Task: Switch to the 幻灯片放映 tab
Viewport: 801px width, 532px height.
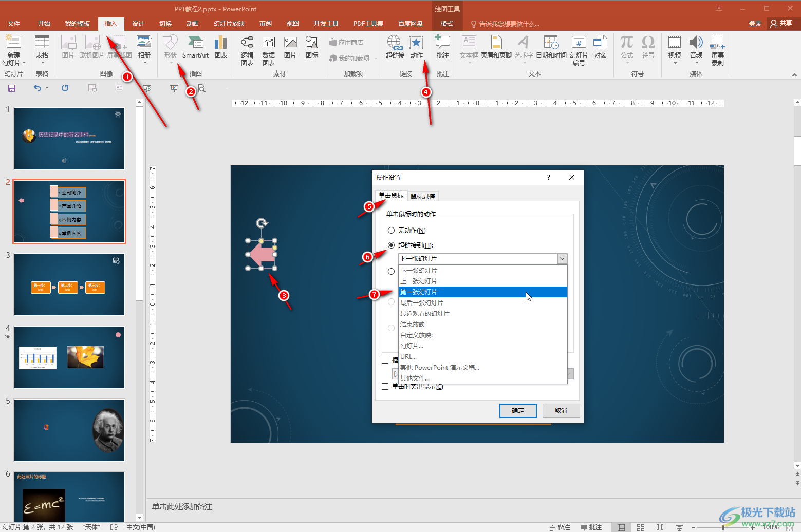Action: point(229,24)
